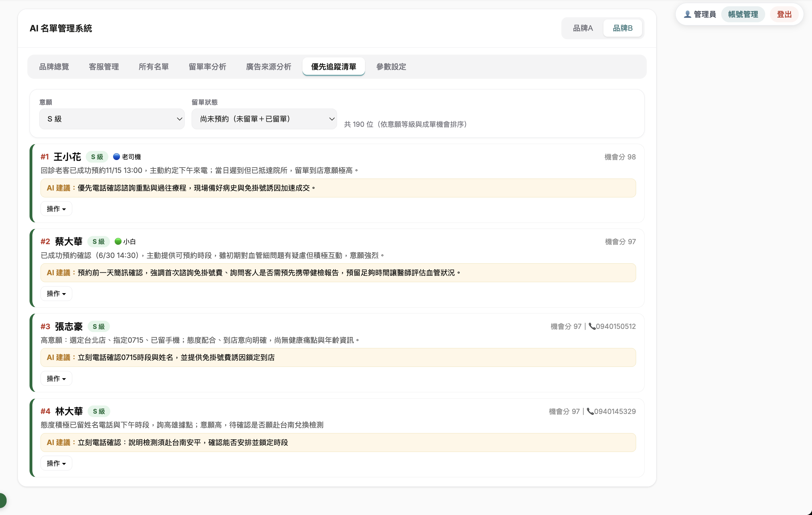The width and height of the screenshot is (812, 515).
Task: Click the summary starting 回診老客已成功預約
Action: [x=200, y=170]
